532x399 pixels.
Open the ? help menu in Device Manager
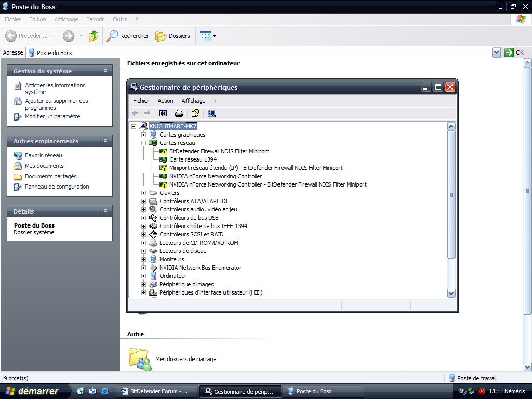(215, 101)
